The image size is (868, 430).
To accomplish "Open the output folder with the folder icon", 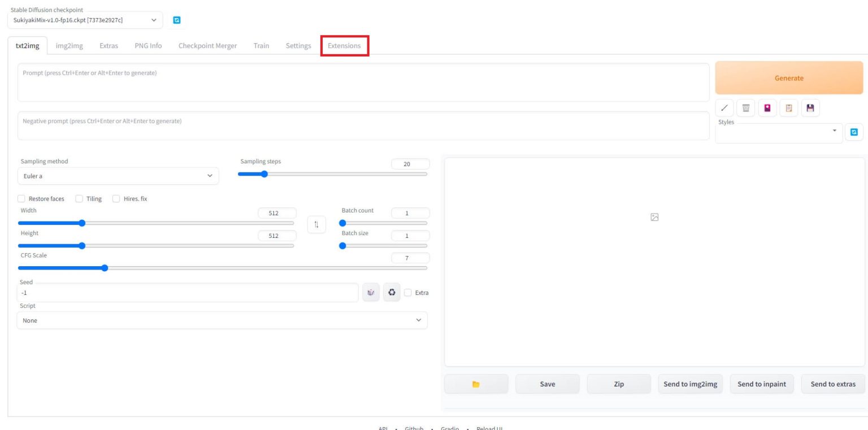I will (476, 384).
